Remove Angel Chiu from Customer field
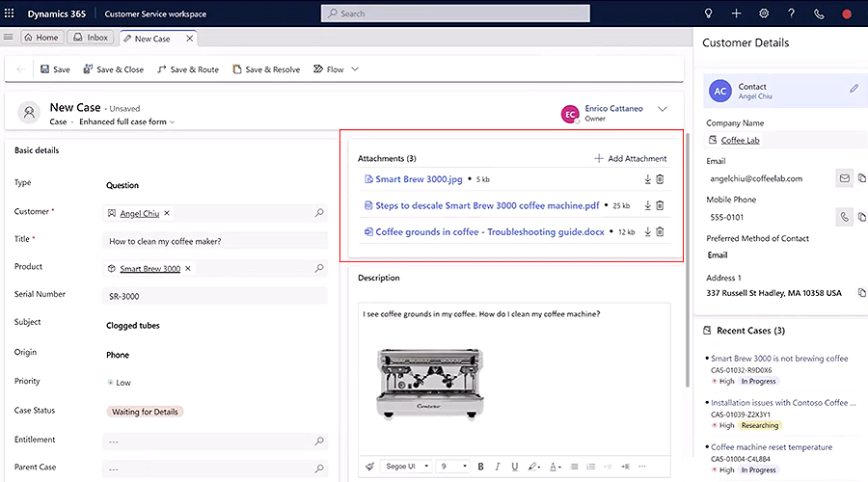 pos(167,212)
